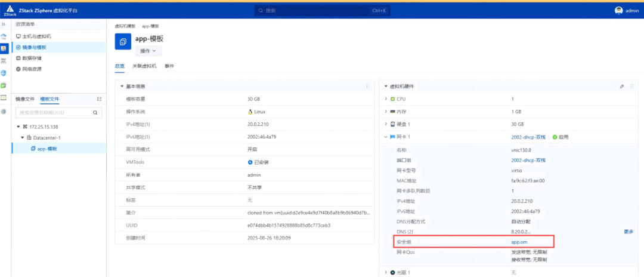
Task: Click the ZStack logo in header
Action: tap(11, 10)
